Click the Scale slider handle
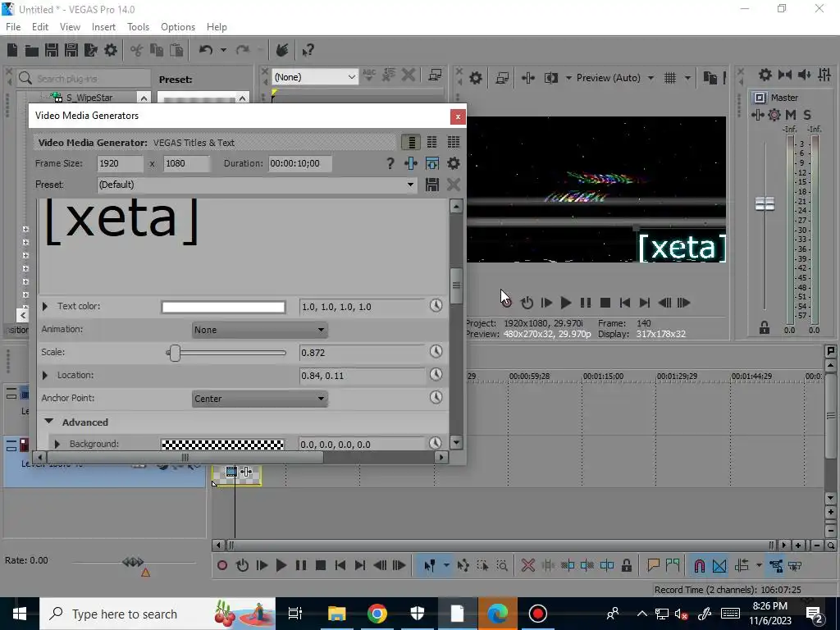 coord(174,353)
